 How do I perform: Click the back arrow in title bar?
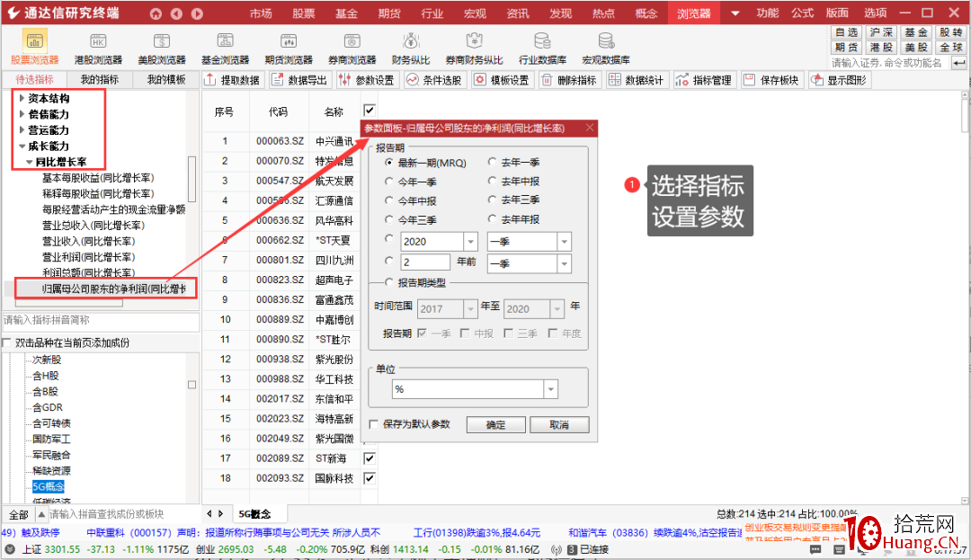(176, 13)
